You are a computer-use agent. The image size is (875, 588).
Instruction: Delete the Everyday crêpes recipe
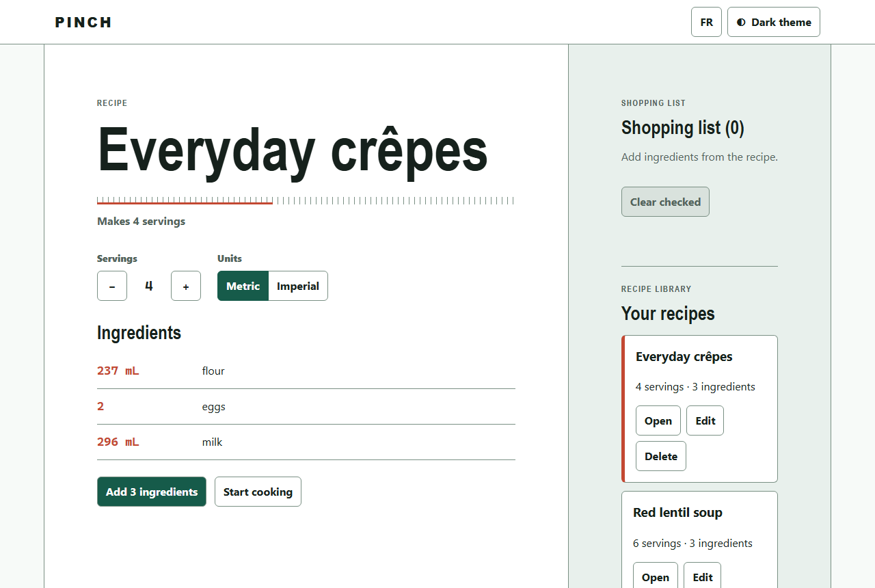point(661,456)
